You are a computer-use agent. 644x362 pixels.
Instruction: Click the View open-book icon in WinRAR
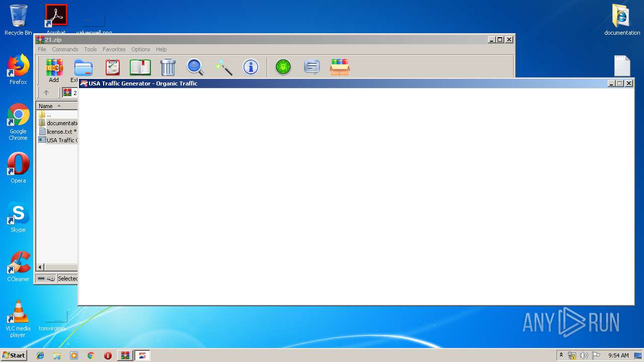point(140,67)
